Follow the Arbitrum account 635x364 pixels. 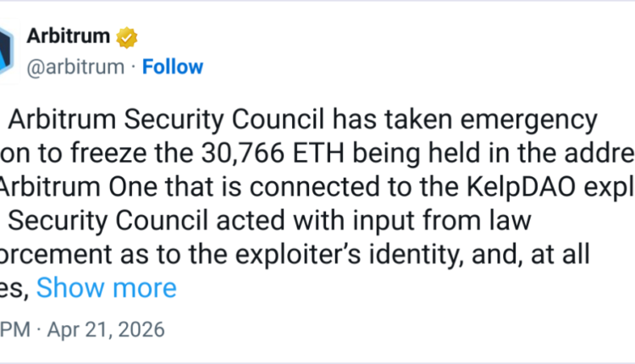(173, 67)
